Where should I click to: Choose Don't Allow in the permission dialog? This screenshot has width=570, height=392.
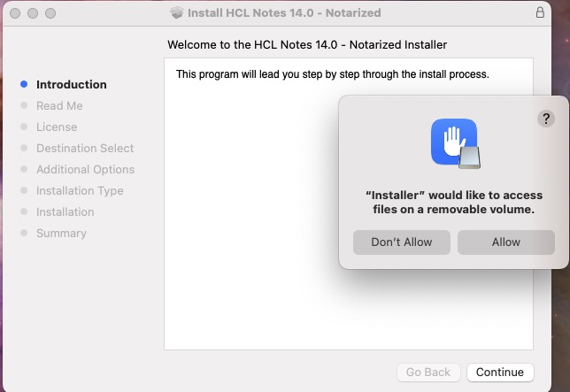click(402, 242)
